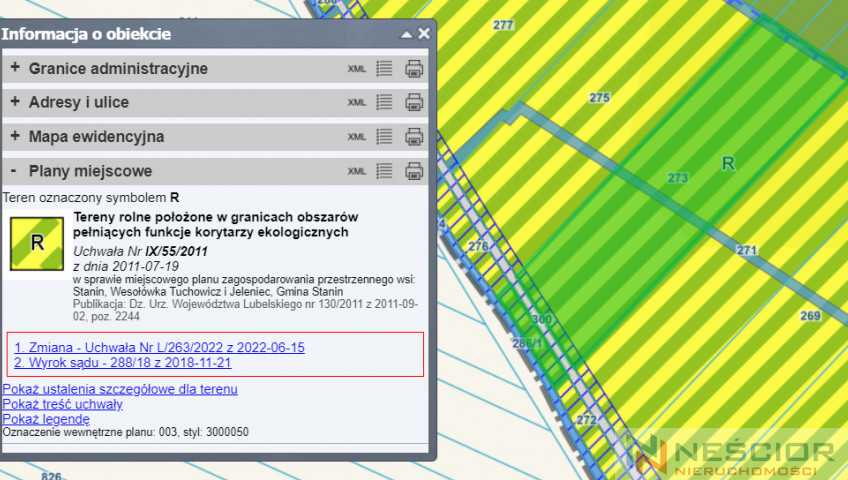Select parcel 272 label on map
848x480 pixels.
[586, 420]
